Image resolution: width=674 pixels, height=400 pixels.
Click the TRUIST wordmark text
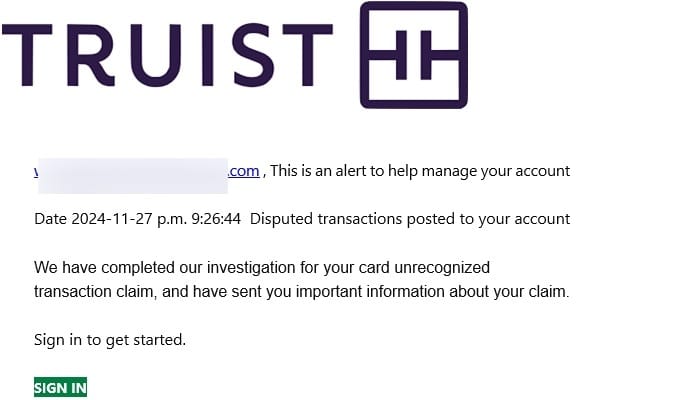(x=167, y=55)
